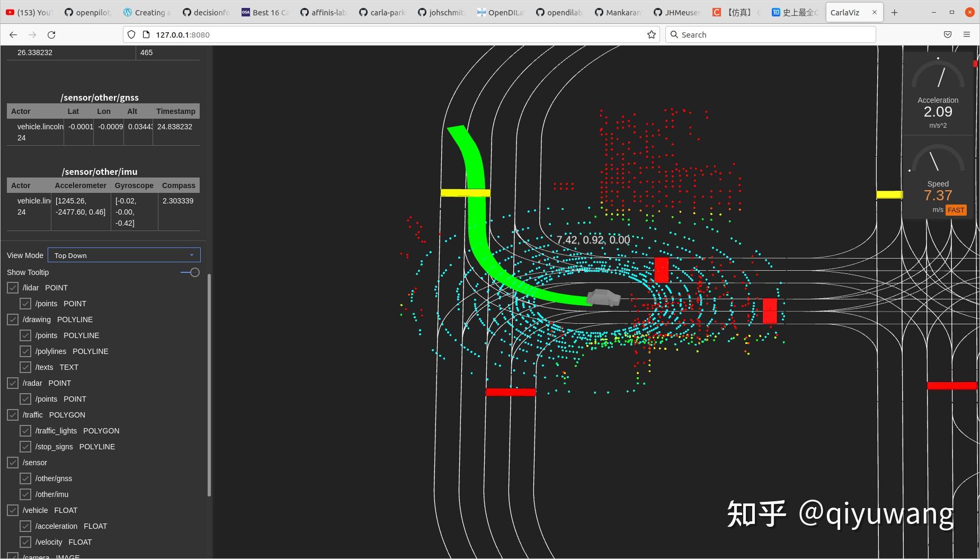The width and height of the screenshot is (980, 559).
Task: Close the CarlaViz tab
Action: [x=875, y=12]
